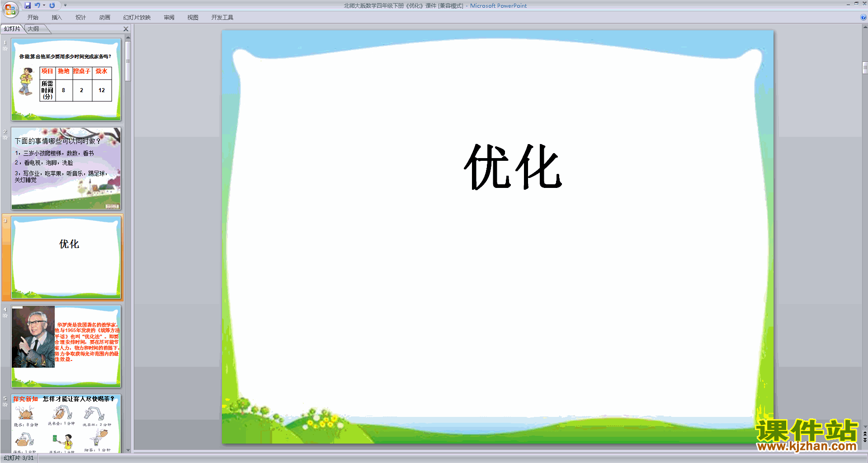Switch to the 幻灯片 pane tab
868x463 pixels.
click(12, 29)
